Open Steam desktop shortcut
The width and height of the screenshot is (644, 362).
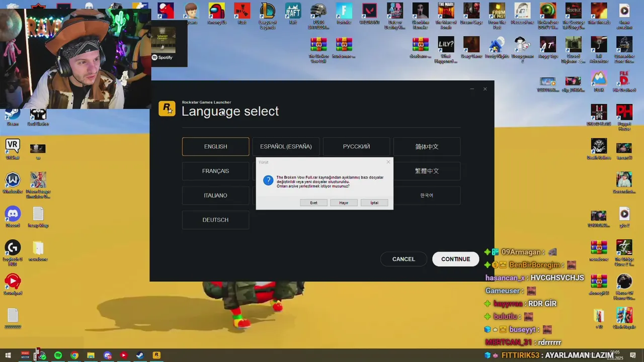tap(13, 116)
